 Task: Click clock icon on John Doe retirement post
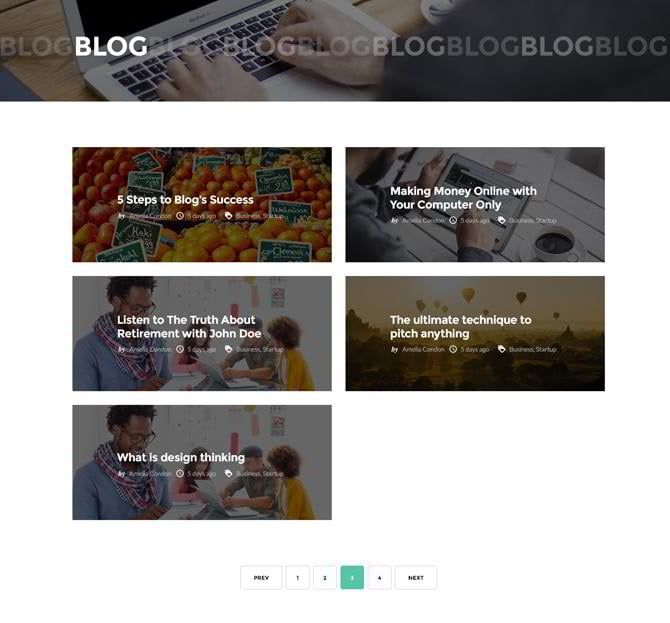(180, 349)
